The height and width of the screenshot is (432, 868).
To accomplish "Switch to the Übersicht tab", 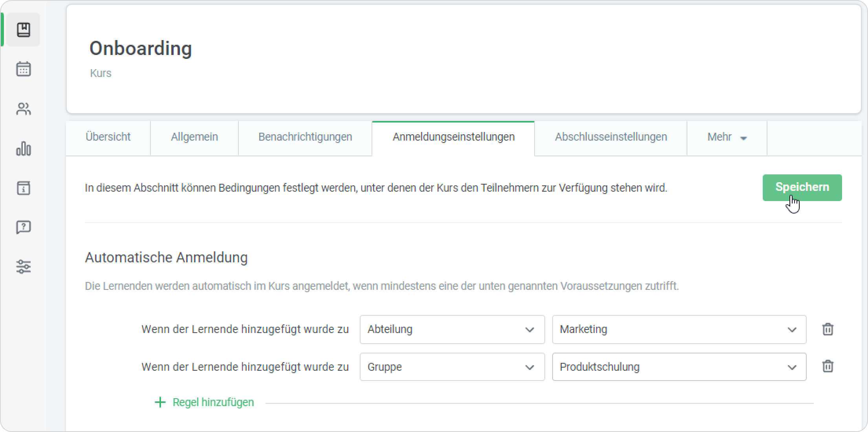I will [108, 137].
